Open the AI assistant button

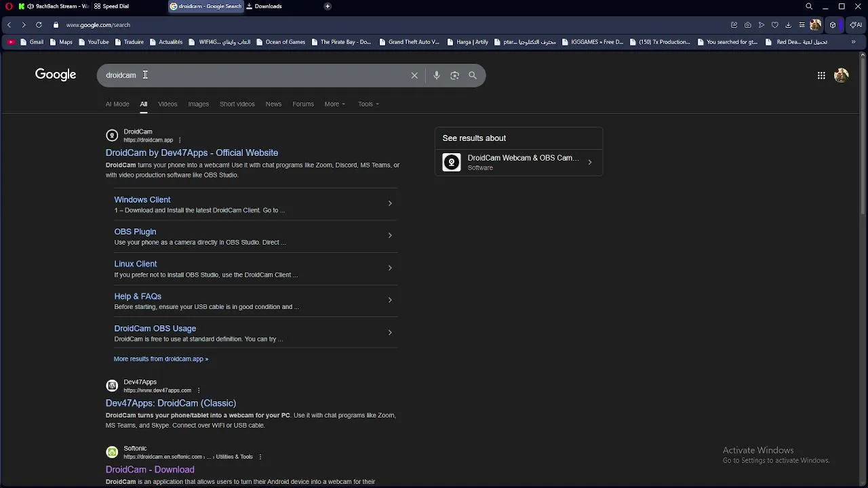tap(856, 25)
